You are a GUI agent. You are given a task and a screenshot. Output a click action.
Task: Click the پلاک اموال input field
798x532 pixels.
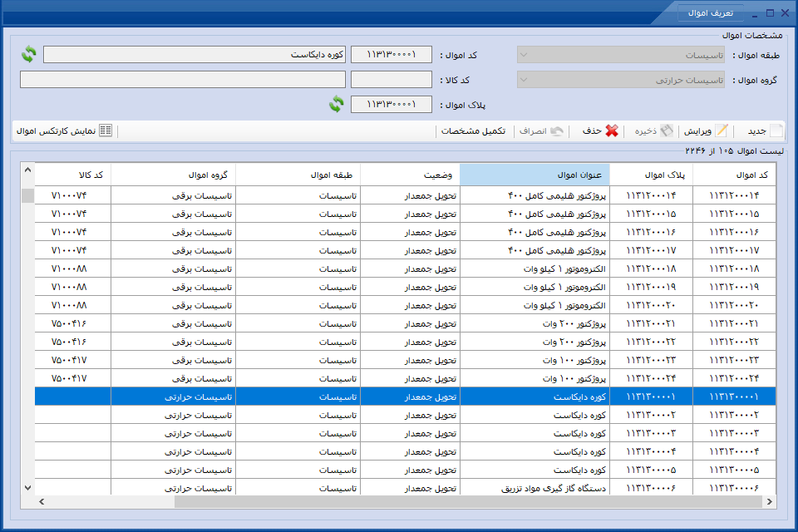point(392,105)
